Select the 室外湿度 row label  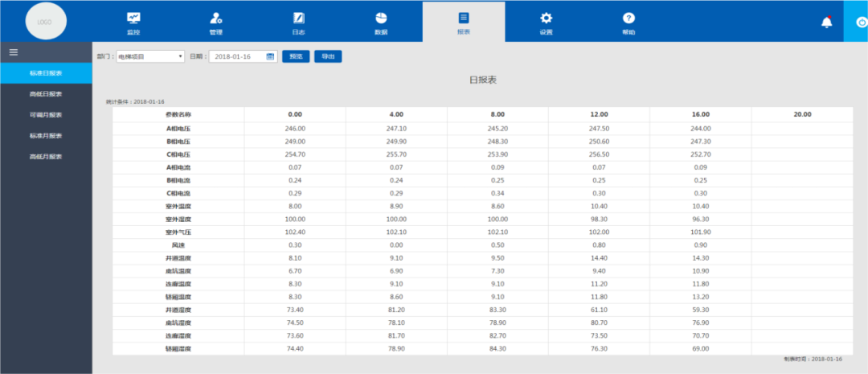tap(178, 220)
